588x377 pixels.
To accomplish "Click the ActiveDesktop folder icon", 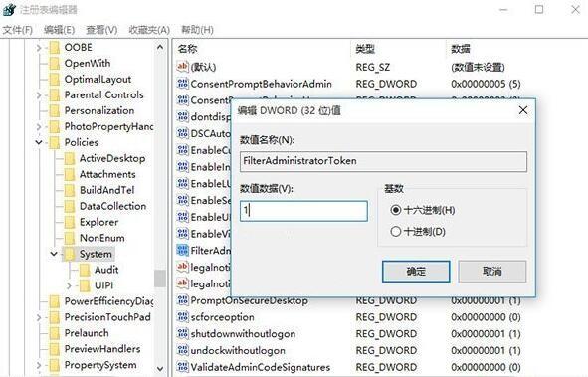I will click(70, 158).
